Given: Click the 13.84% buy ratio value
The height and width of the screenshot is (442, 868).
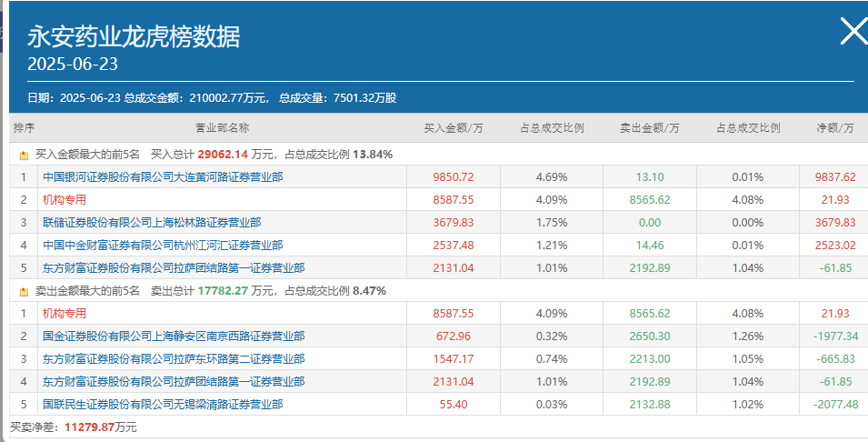Looking at the screenshot, I should tap(373, 155).
